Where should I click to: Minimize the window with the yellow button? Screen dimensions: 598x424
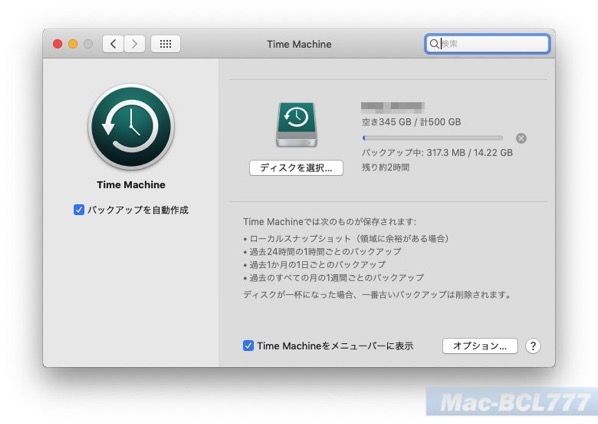pos(73,44)
